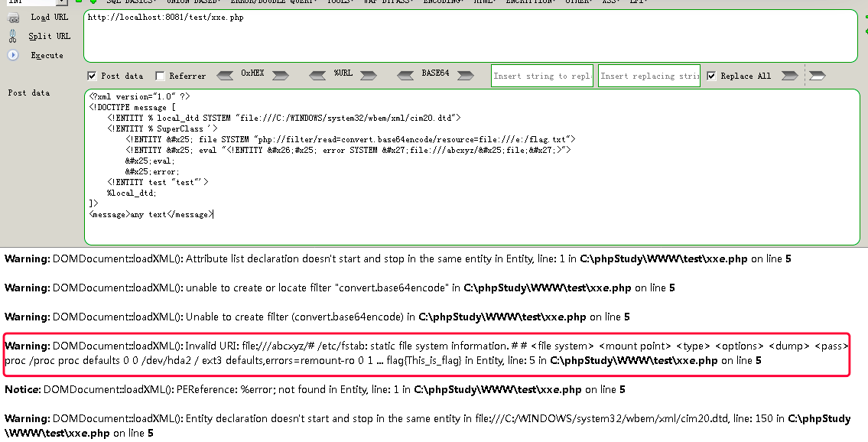This screenshot has height=442, width=868.
Task: Click the Entity declaration cim20.dtd warning
Action: pyautogui.click(x=427, y=425)
